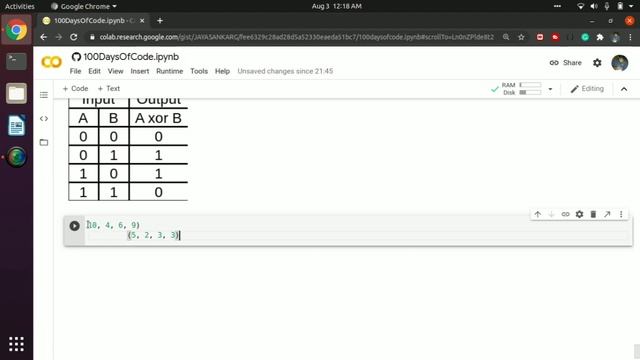Click the Colab logo
The width and height of the screenshot is (640, 360).
[x=51, y=62]
